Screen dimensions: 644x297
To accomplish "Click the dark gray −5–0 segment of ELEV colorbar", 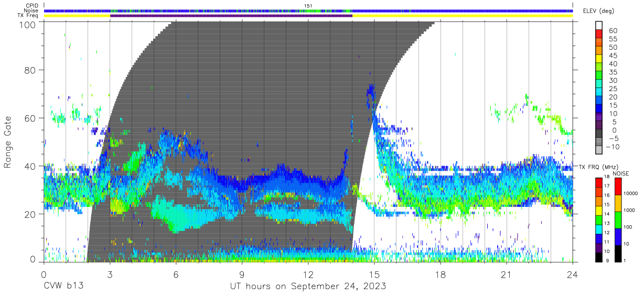I will 599,134.
